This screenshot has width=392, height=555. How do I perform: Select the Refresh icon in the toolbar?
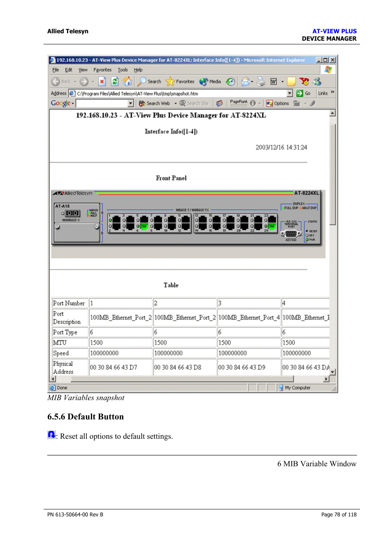tap(114, 81)
